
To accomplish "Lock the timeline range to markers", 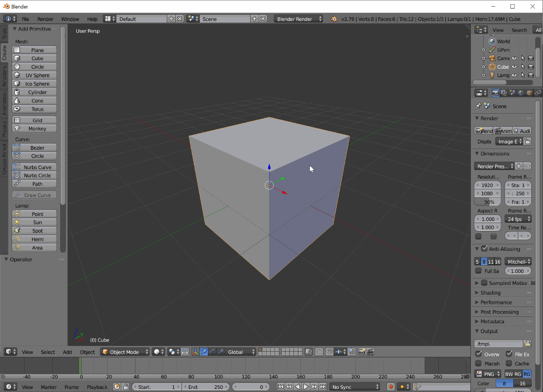I will tap(126, 387).
